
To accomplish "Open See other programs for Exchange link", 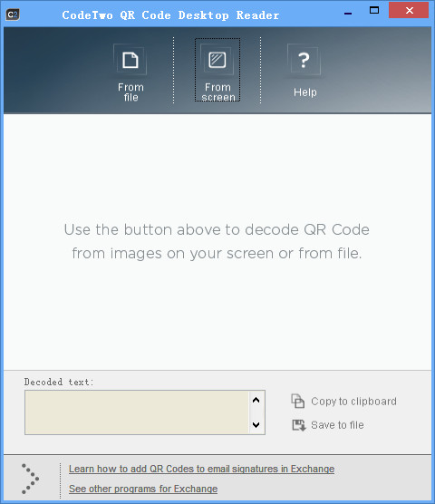I will (x=143, y=489).
